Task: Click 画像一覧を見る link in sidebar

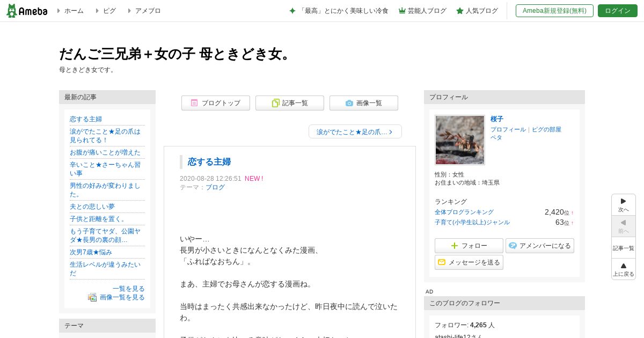Action: [122, 297]
